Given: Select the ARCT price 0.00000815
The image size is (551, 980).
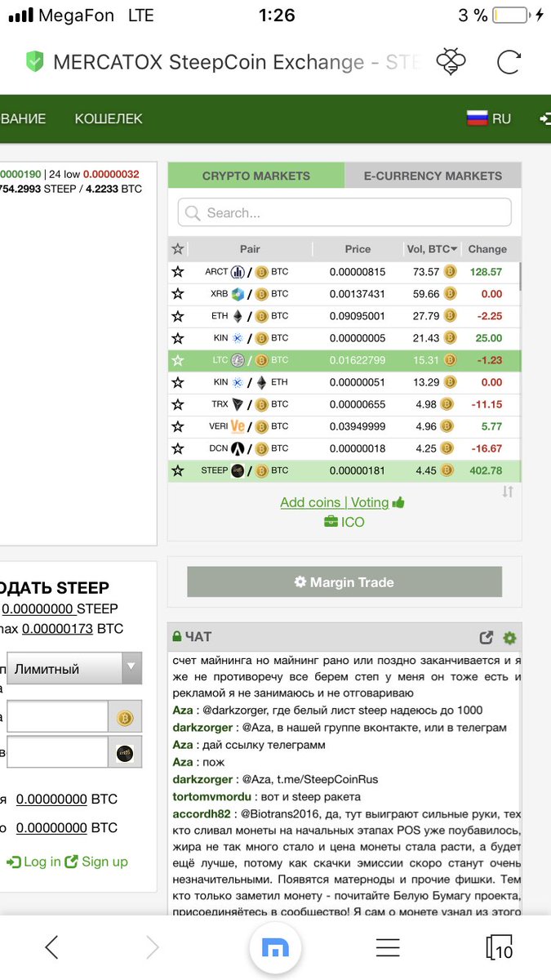Looking at the screenshot, I should click(x=358, y=272).
